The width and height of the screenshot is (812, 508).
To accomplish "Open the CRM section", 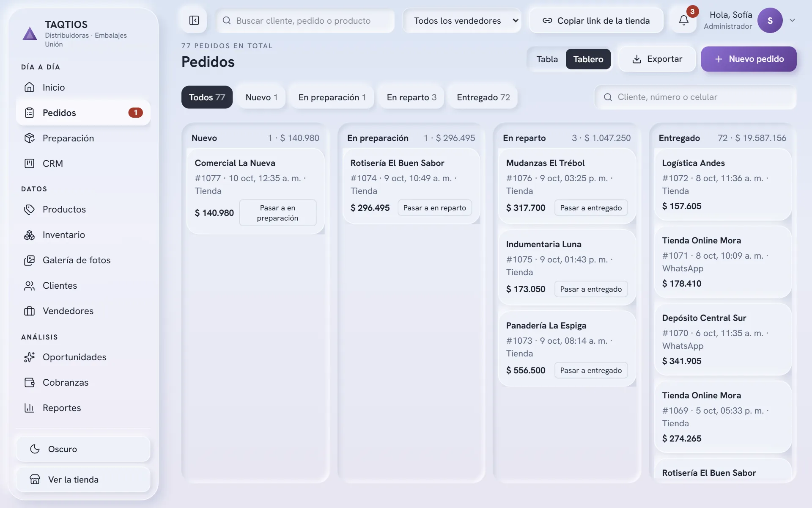I will 83,163.
